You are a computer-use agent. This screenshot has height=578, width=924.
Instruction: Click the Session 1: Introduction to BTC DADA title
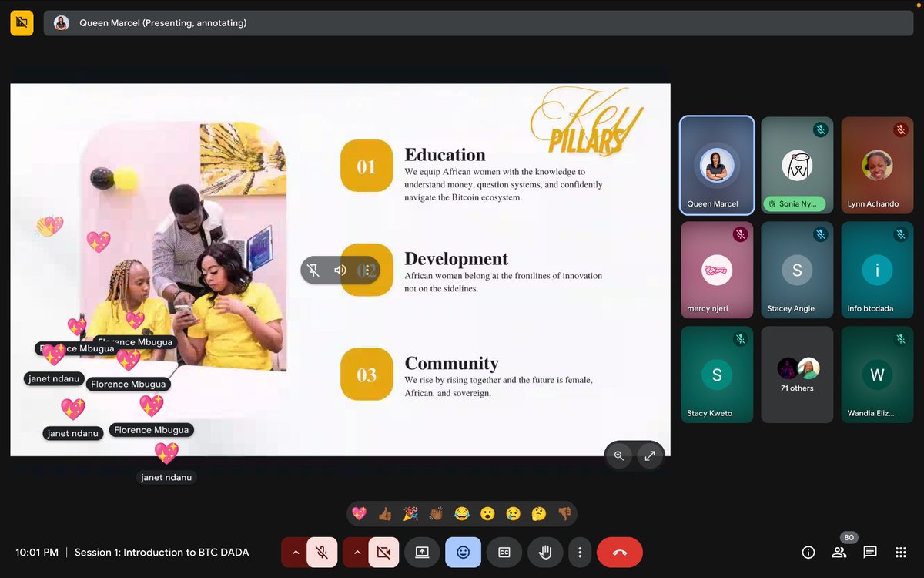pyautogui.click(x=162, y=552)
